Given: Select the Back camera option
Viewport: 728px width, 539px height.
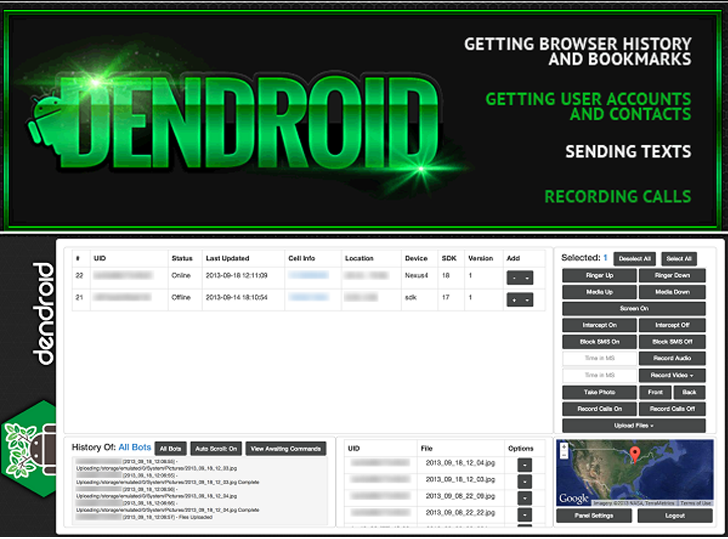Looking at the screenshot, I should [x=689, y=392].
